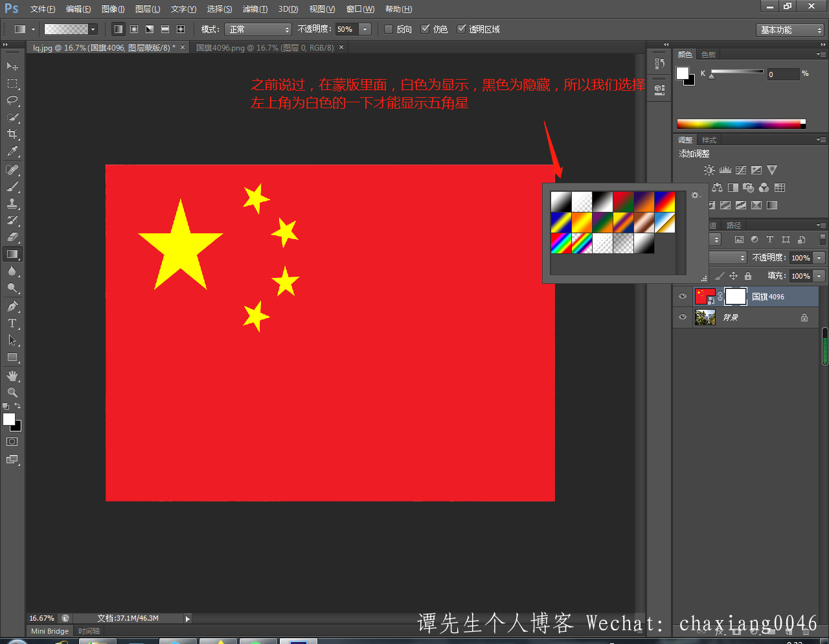Image resolution: width=829 pixels, height=644 pixels.
Task: Switch to the 国旗4096.png document tab
Action: point(265,47)
